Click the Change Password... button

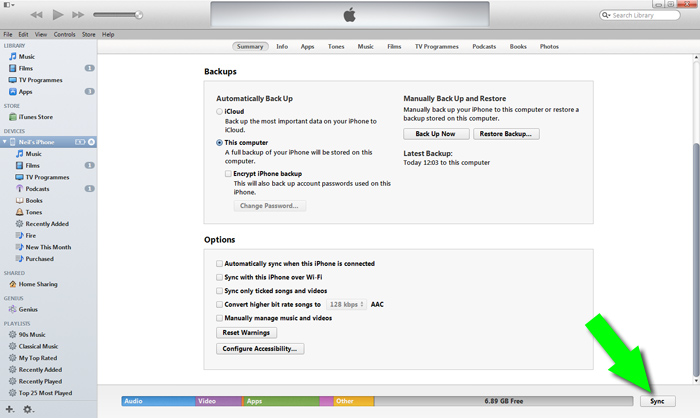269,205
